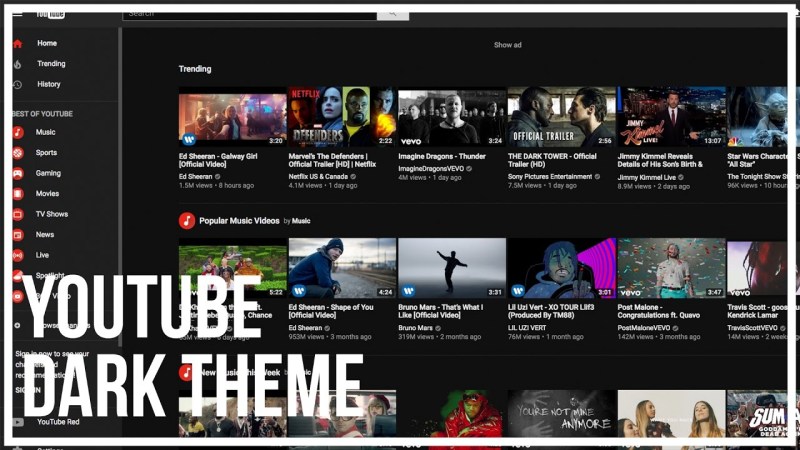Play the Imagine Dragons Thunder thumbnail
This screenshot has width=800, height=450.
[x=452, y=116]
